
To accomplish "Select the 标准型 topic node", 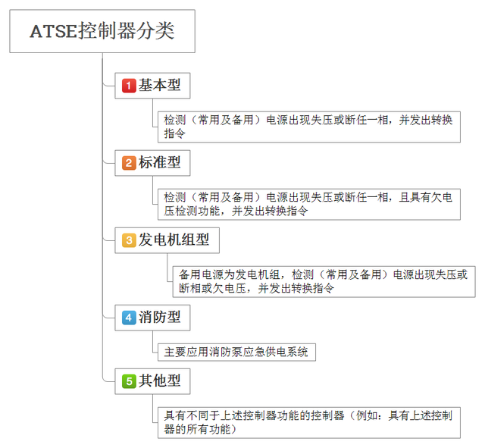I will (x=152, y=163).
